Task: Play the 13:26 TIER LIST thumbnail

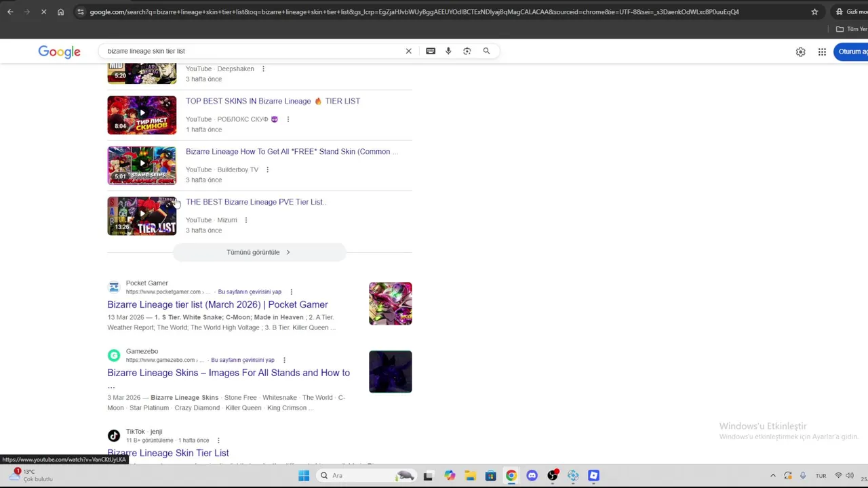Action: pyautogui.click(x=142, y=216)
